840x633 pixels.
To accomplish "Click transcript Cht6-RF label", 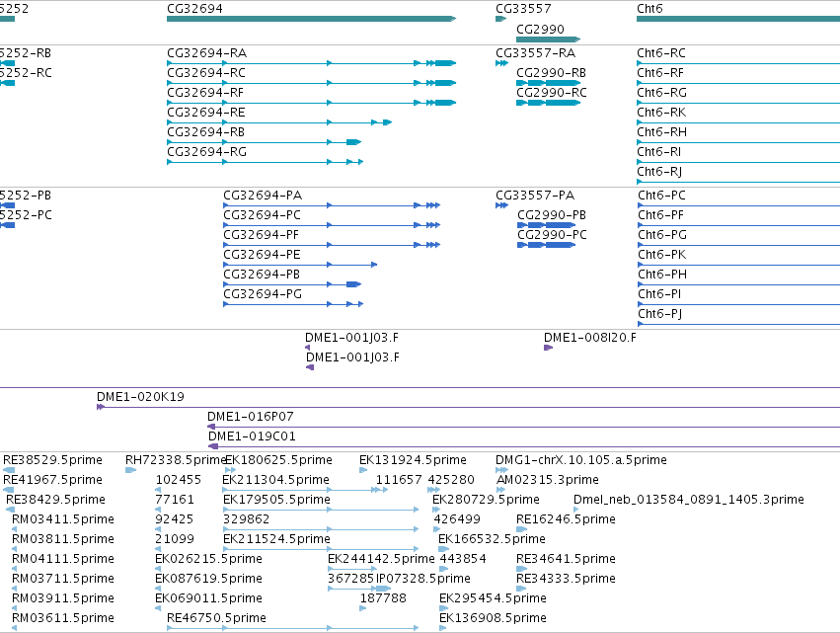I will [x=660, y=73].
